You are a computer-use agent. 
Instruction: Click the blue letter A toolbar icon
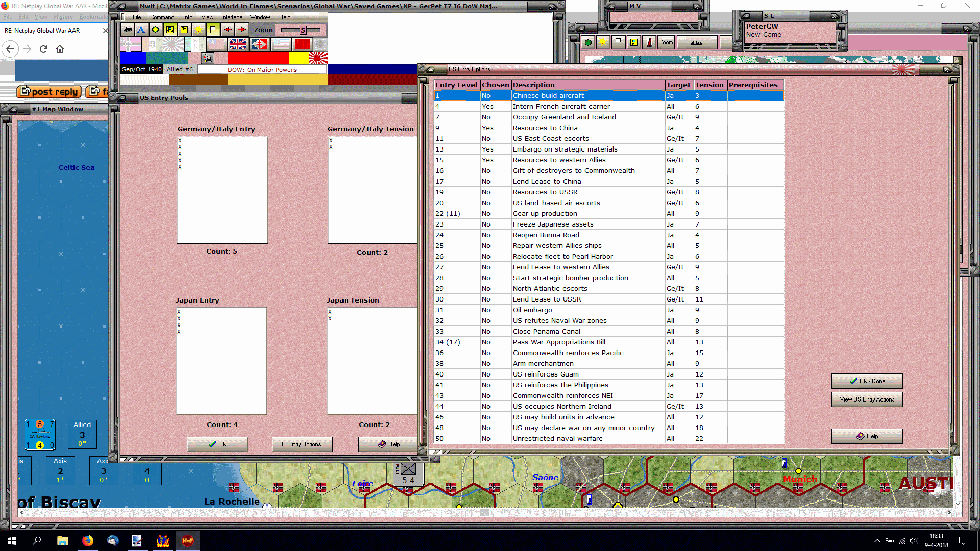[141, 30]
